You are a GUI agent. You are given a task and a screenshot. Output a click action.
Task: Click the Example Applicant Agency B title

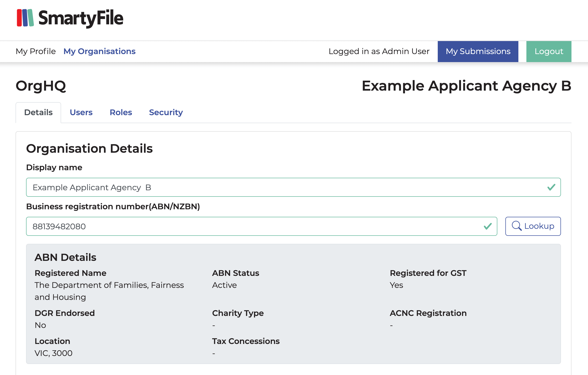tap(467, 86)
